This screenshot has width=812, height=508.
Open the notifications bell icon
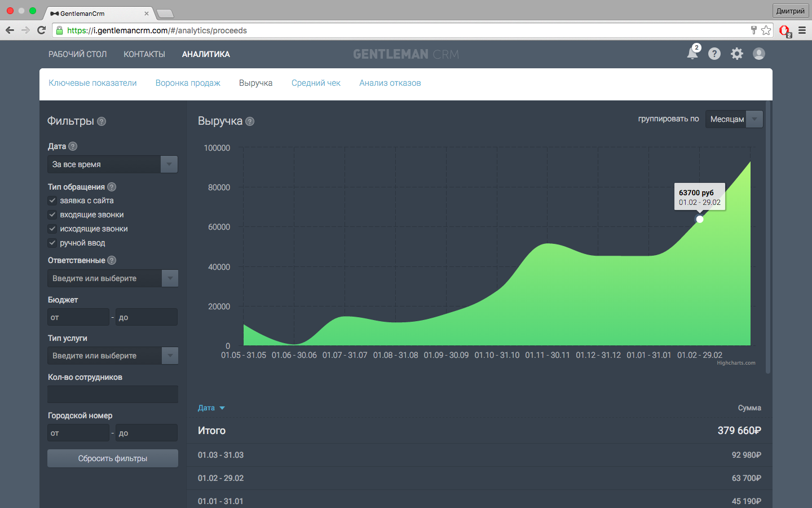[x=692, y=54]
